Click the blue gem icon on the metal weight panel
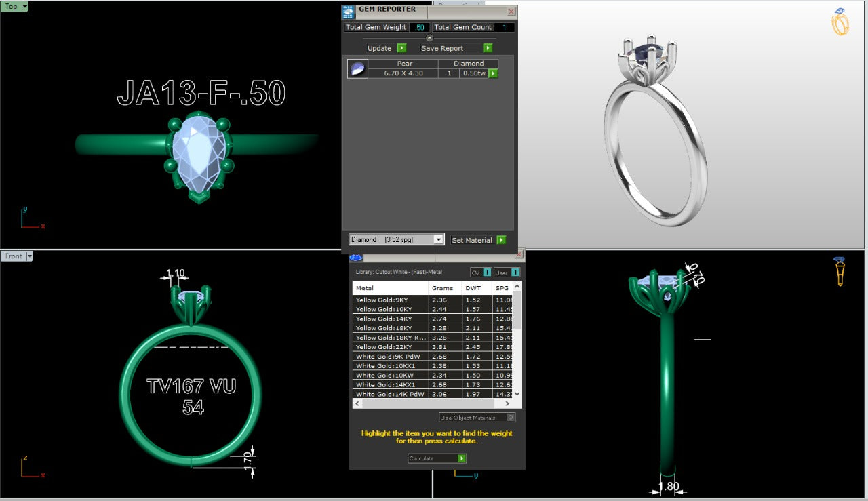Screen dimensions: 868x501 pos(356,257)
